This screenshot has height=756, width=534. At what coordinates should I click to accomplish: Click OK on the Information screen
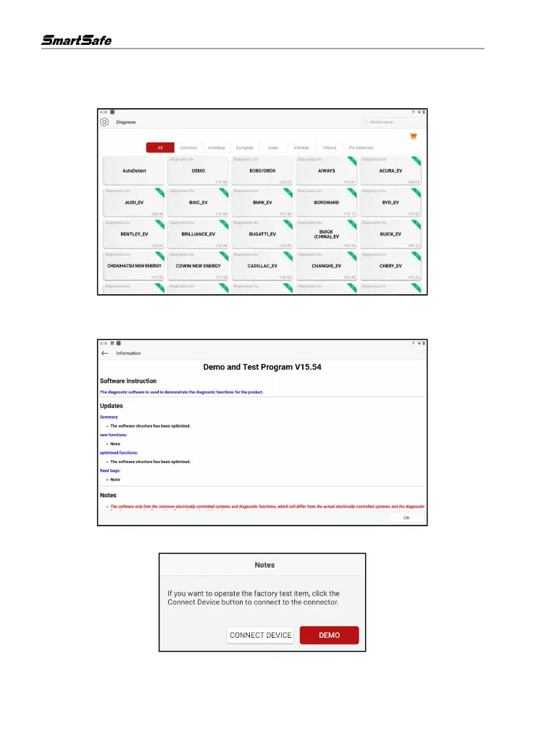[x=406, y=518]
